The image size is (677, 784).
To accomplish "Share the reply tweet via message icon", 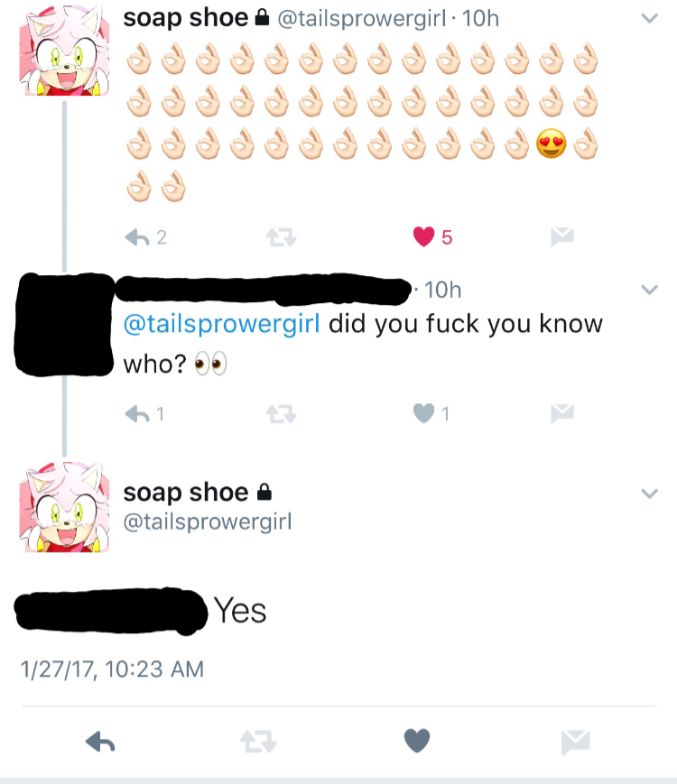I will (x=562, y=413).
